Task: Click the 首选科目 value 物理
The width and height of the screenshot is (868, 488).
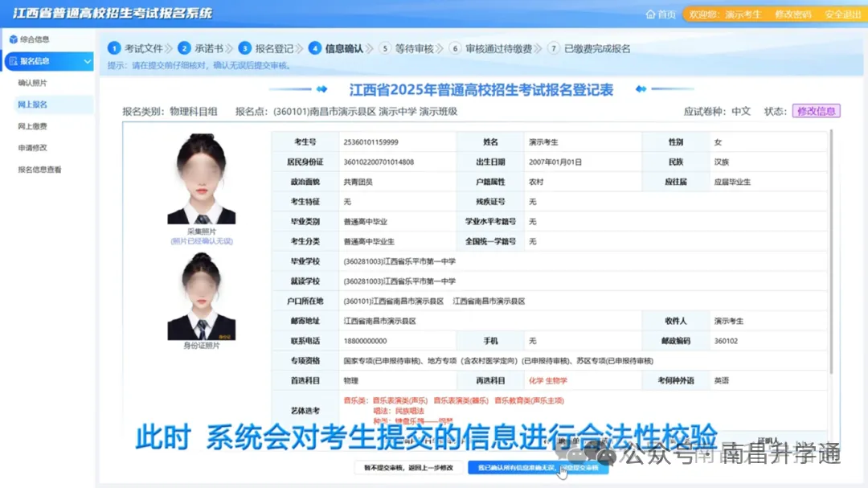Action: (351, 381)
